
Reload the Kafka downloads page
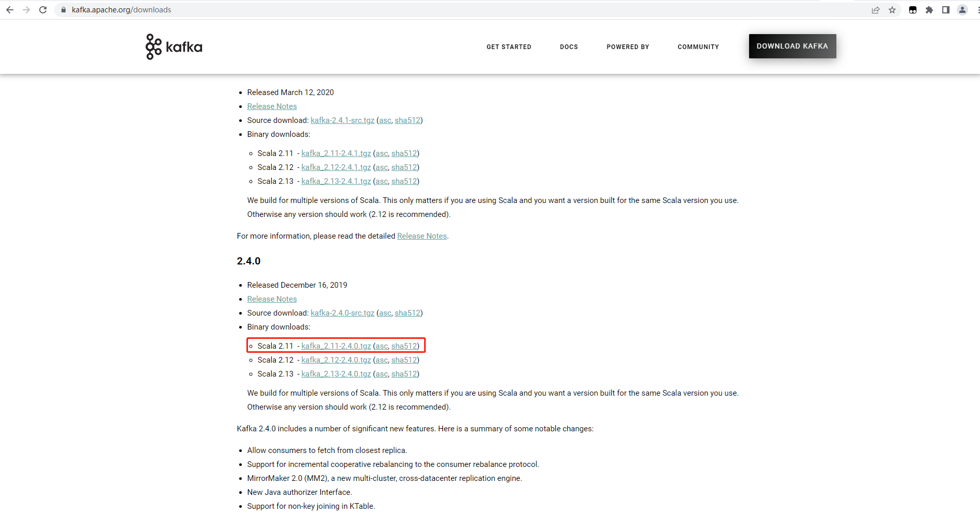(x=43, y=10)
